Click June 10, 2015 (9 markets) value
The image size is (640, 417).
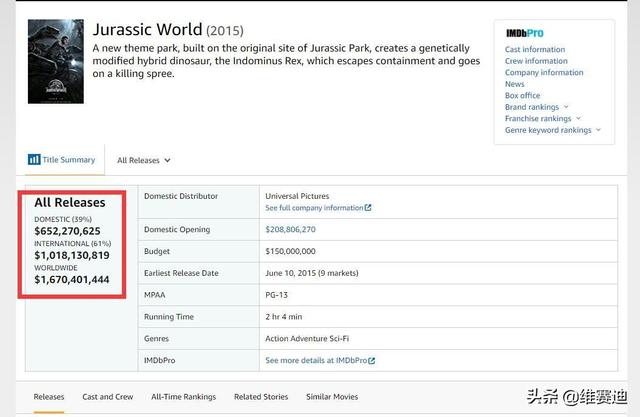coord(312,273)
